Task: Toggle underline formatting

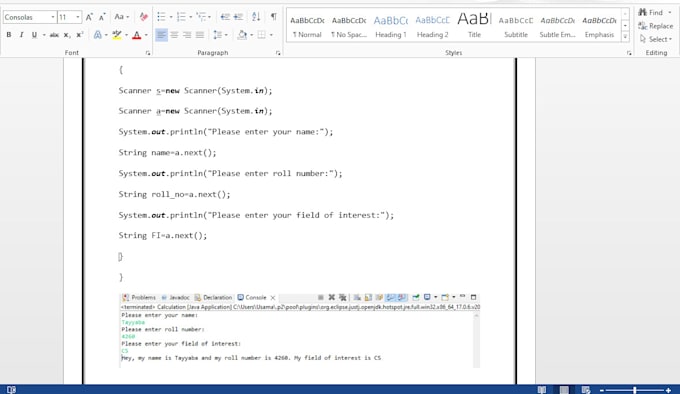Action: click(x=34, y=35)
